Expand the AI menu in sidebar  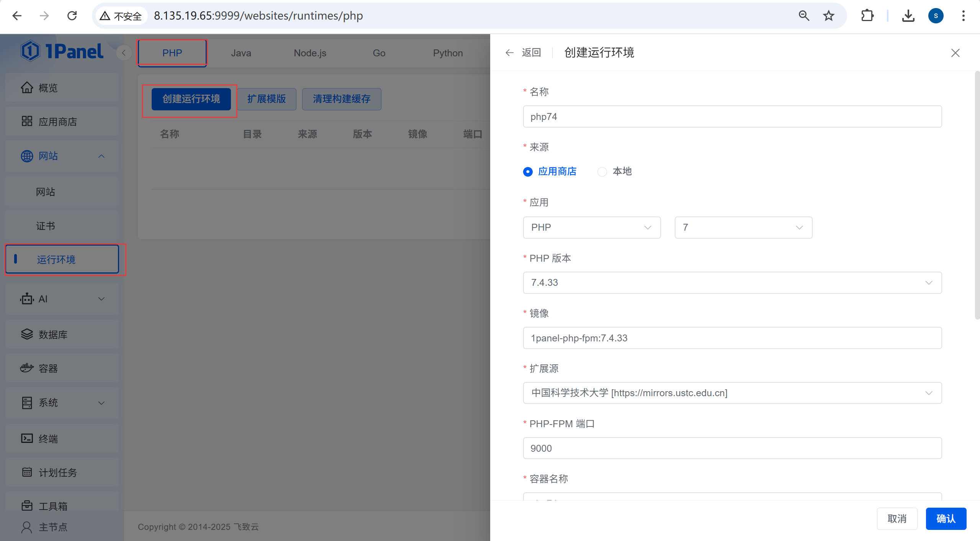point(61,299)
